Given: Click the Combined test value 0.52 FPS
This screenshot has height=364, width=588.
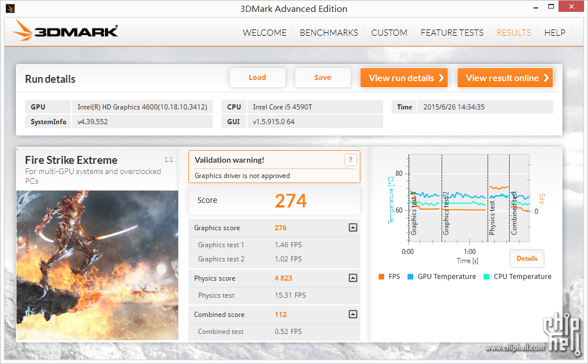Looking at the screenshot, I should point(288,332).
